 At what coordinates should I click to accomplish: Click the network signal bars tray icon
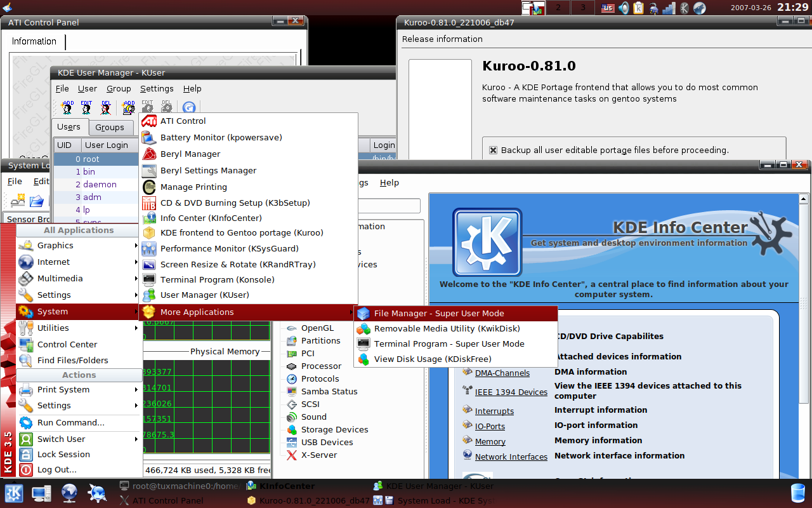669,8
